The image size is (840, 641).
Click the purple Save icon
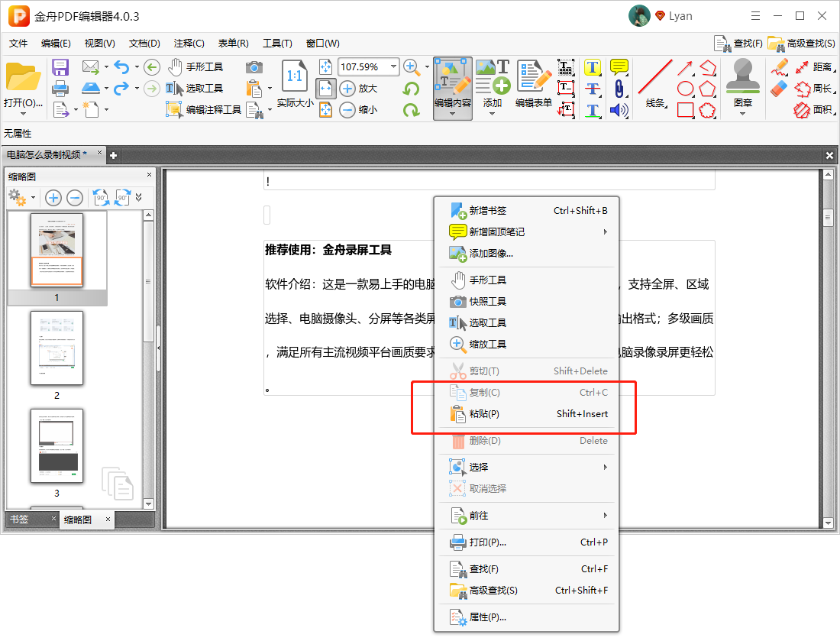click(x=60, y=67)
